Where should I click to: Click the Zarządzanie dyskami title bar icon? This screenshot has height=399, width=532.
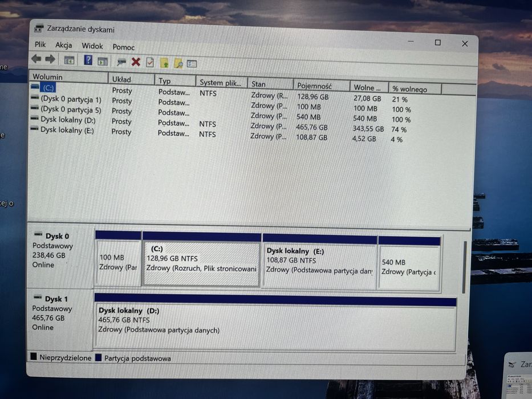point(39,28)
